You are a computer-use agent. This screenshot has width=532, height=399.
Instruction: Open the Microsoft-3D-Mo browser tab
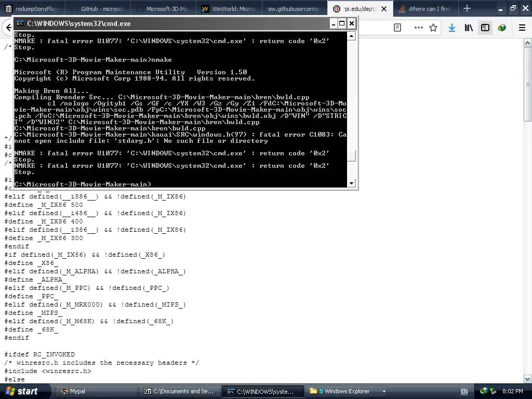coord(163,8)
